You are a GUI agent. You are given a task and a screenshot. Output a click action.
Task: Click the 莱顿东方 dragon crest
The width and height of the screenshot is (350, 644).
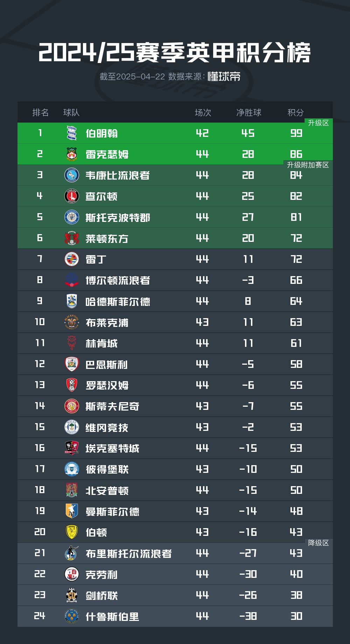point(72,238)
